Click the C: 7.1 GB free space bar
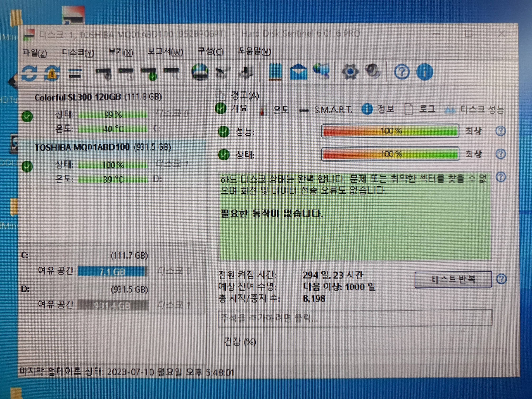532x399 pixels. tap(113, 272)
